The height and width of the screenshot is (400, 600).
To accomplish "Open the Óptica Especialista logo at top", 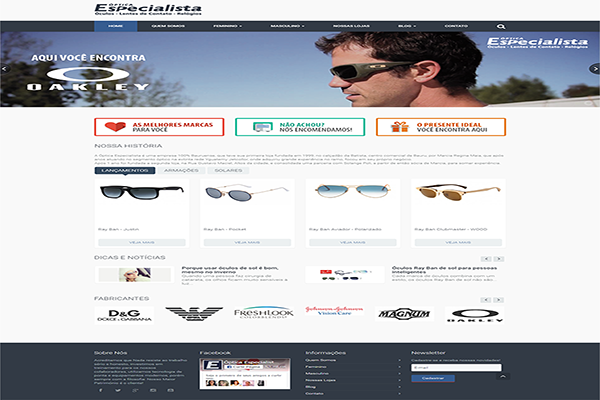I will pos(148,10).
